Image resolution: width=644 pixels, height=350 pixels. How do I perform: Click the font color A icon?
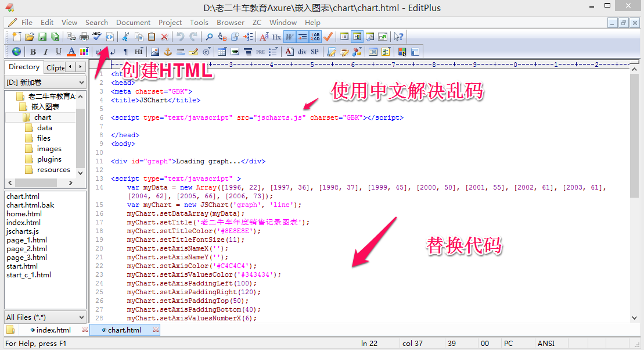point(71,52)
